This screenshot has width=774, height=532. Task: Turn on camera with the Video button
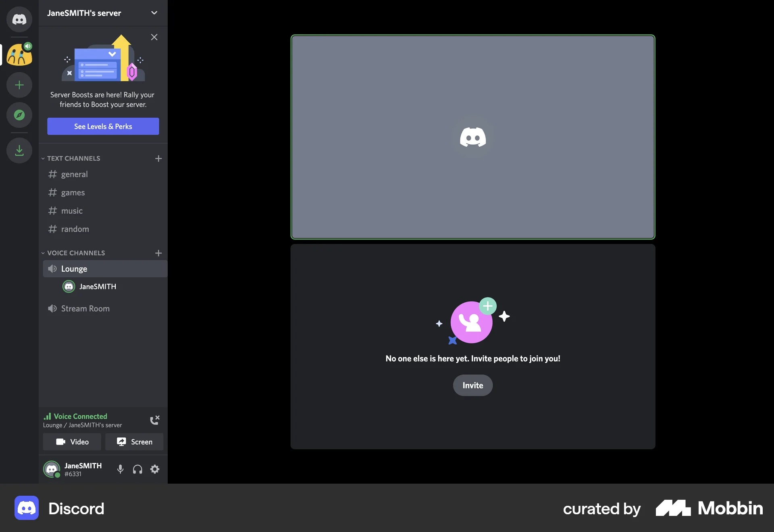click(x=72, y=442)
